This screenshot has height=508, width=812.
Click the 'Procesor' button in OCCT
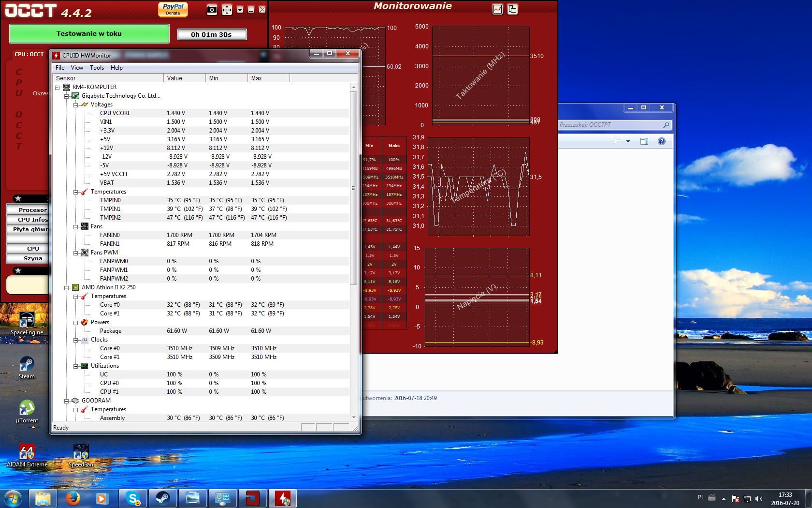[28, 210]
